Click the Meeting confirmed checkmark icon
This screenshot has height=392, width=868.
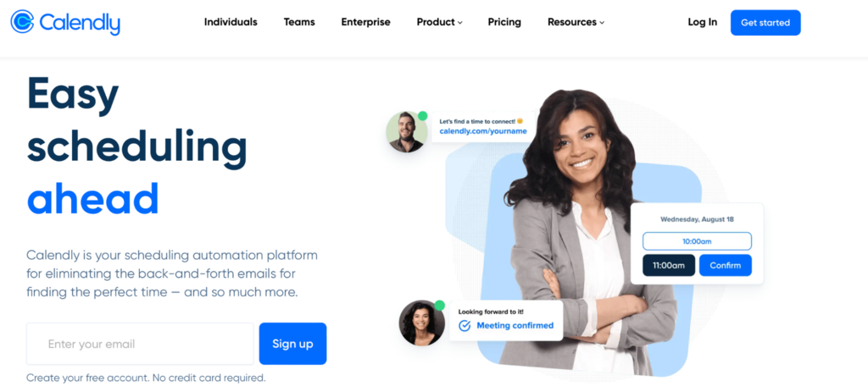point(465,326)
